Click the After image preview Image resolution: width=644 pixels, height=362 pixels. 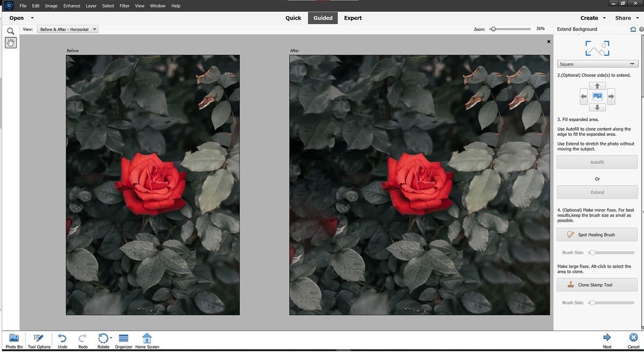[x=420, y=185]
